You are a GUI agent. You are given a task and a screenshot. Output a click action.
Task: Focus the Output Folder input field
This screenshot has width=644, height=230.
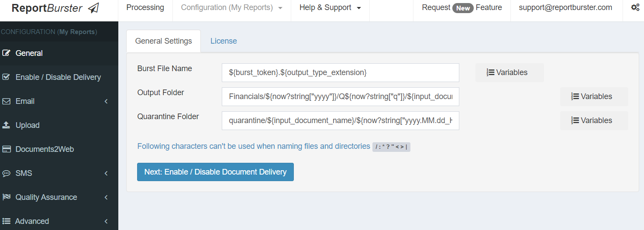(341, 96)
